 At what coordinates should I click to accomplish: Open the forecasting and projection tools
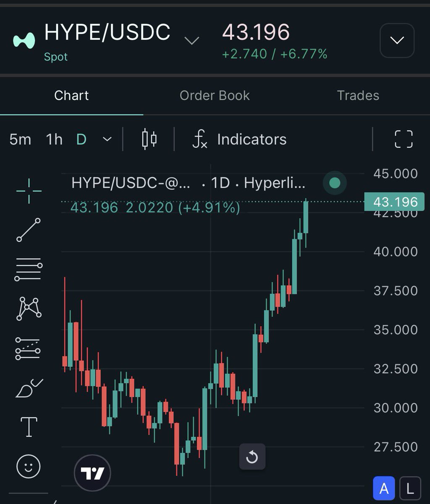pos(28,349)
